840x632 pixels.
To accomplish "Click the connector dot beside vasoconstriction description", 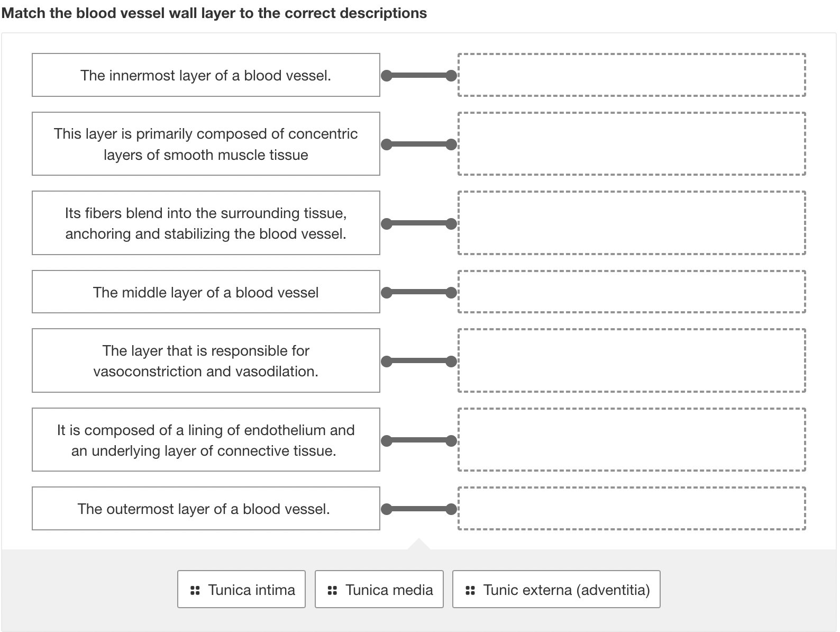I will pos(387,360).
